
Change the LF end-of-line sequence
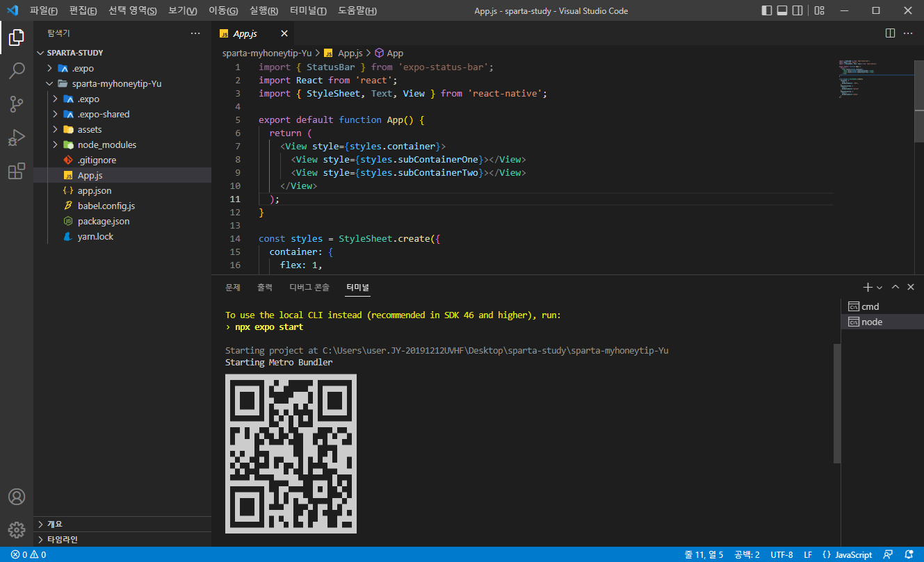point(808,555)
